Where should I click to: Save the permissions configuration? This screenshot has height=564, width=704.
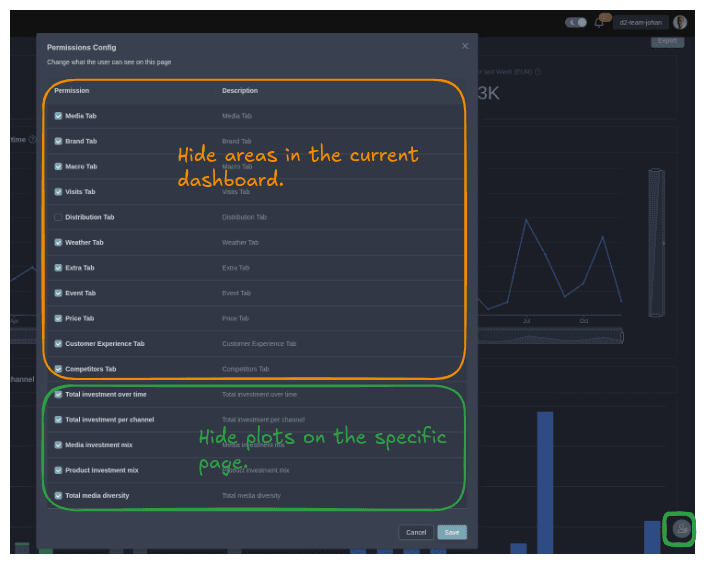[452, 532]
